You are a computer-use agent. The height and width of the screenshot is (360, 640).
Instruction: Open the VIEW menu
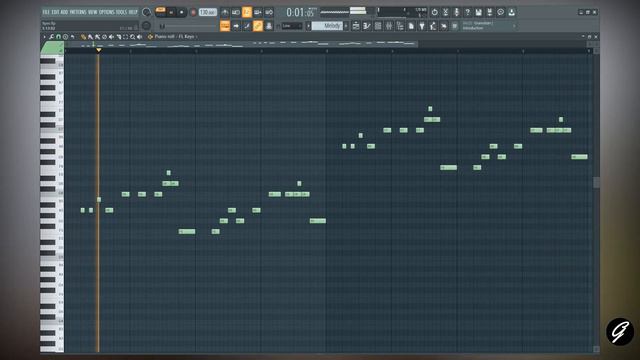tap(93, 12)
